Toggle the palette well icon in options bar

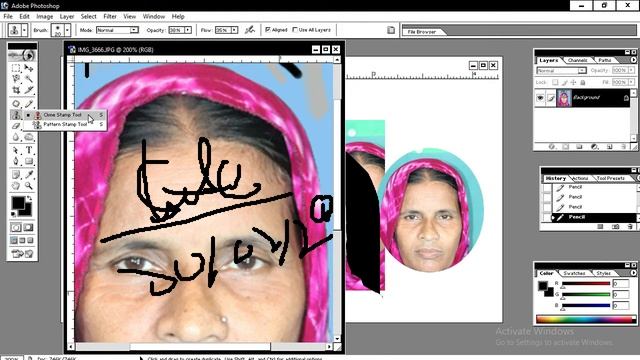(391, 30)
